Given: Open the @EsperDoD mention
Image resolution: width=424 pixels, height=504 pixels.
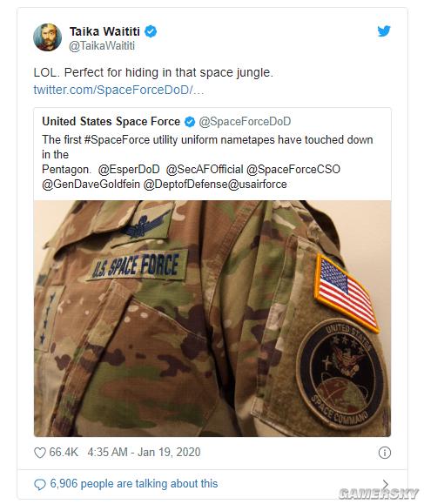Looking at the screenshot, I should [x=129, y=170].
